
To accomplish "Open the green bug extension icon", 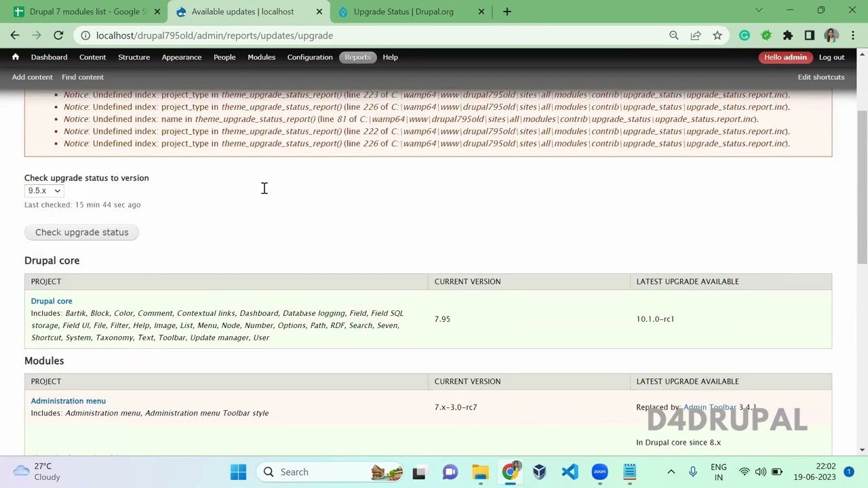I will coord(766,35).
